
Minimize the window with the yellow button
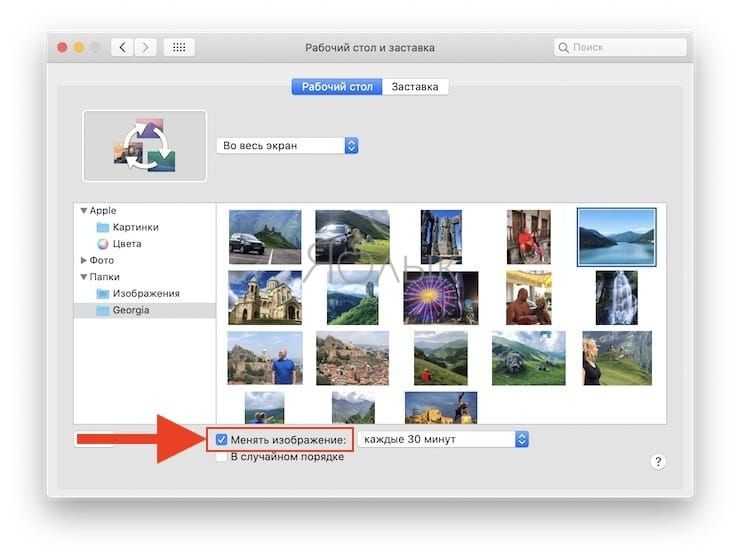click(79, 47)
